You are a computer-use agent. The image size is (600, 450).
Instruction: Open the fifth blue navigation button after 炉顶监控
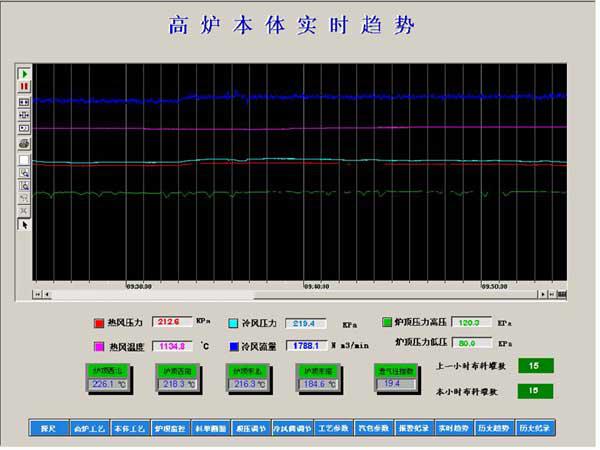(211, 428)
